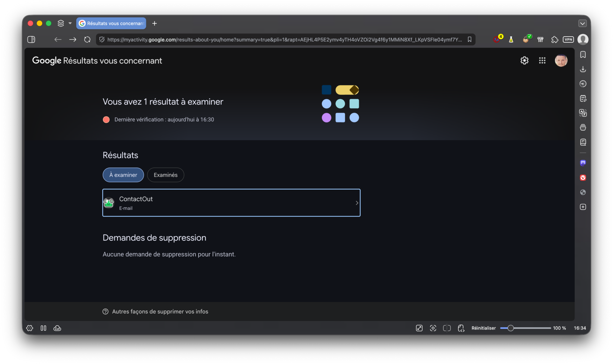Open the Windows side panel
613x364 pixels.
583,128
